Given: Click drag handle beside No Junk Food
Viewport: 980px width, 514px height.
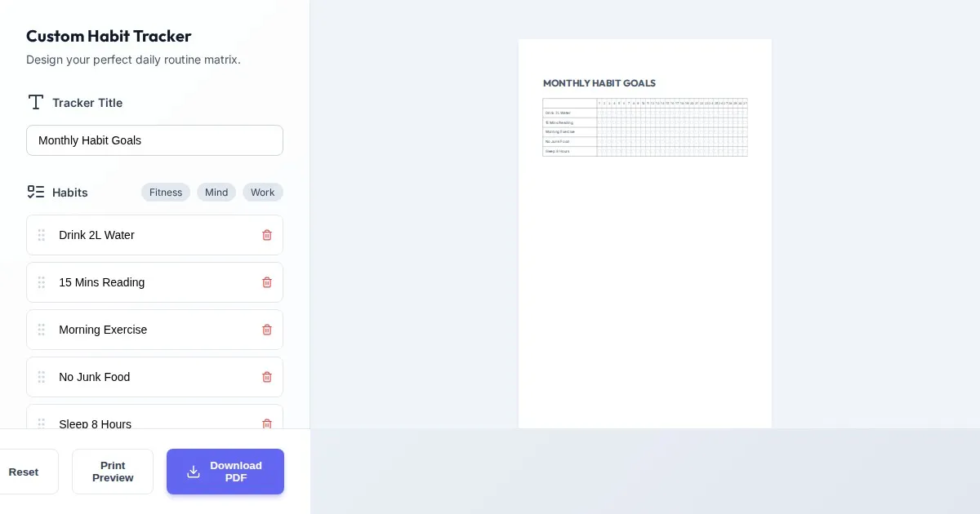Looking at the screenshot, I should coord(42,377).
